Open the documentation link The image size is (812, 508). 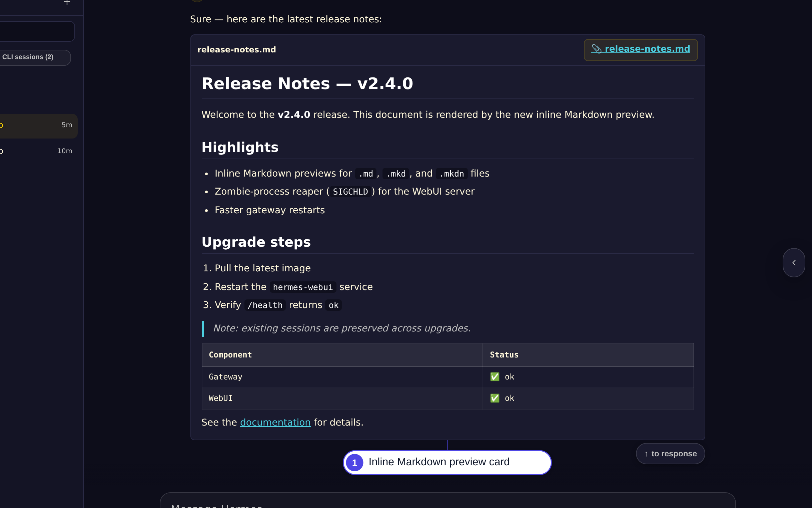click(x=275, y=422)
